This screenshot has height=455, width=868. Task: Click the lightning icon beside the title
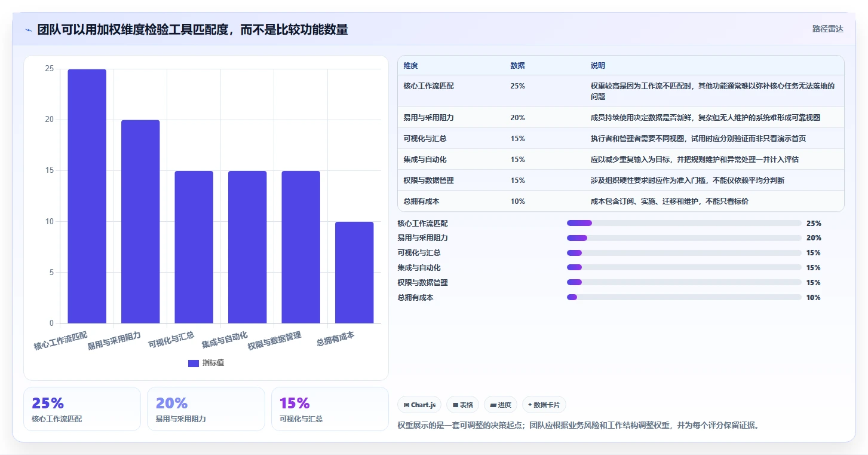point(29,30)
